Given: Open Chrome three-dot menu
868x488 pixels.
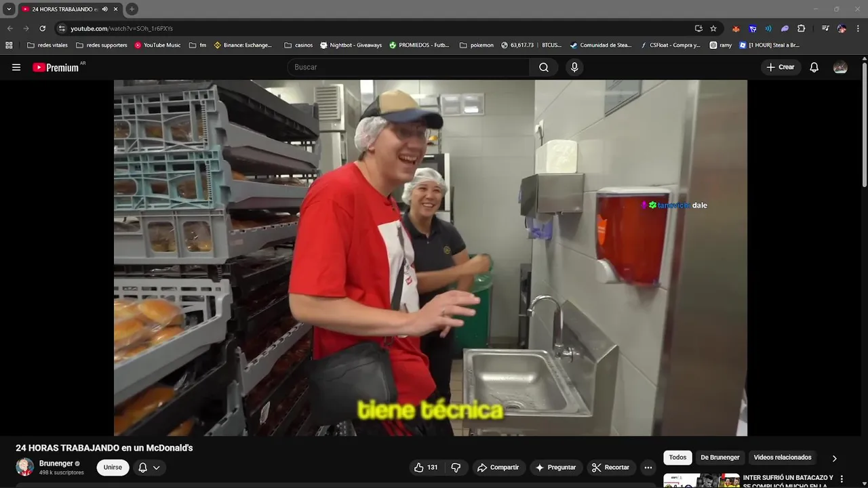Looking at the screenshot, I should coord(858,28).
